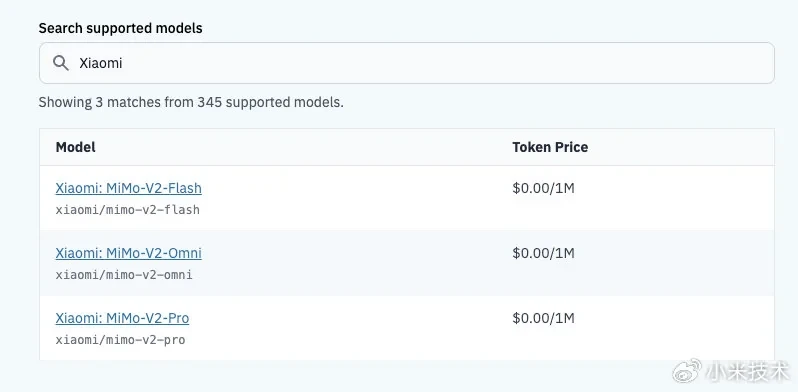
Task: Click the Model column header
Action: pyautogui.click(x=75, y=147)
